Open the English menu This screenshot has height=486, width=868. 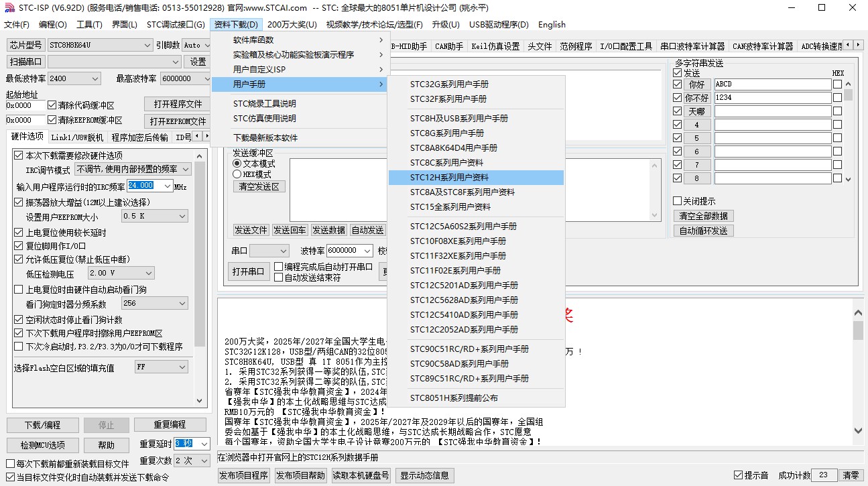(552, 25)
